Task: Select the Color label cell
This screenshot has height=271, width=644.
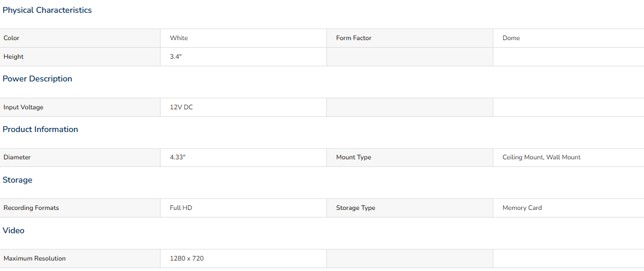Action: click(x=80, y=38)
